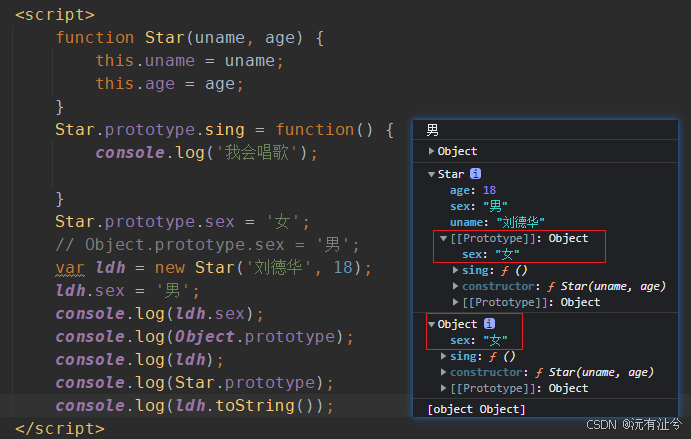Click the console.log(Star.prototype) line
The image size is (691, 439).
coord(195,383)
